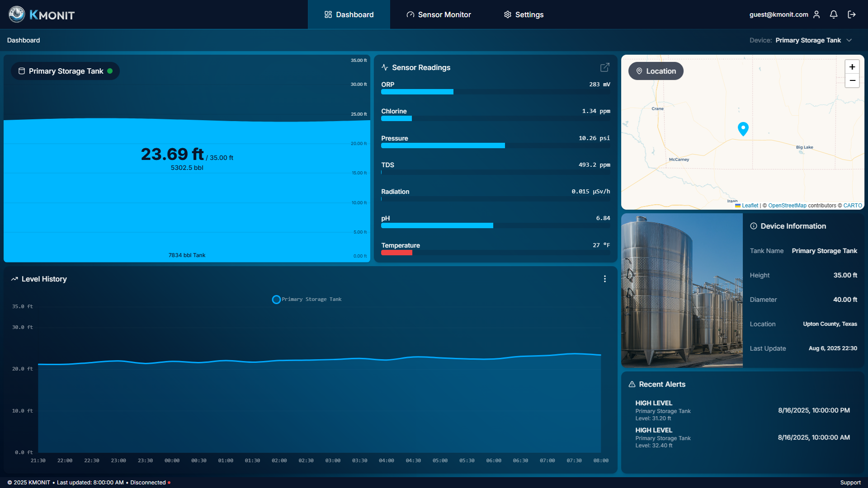Click the logout icon

(x=852, y=14)
